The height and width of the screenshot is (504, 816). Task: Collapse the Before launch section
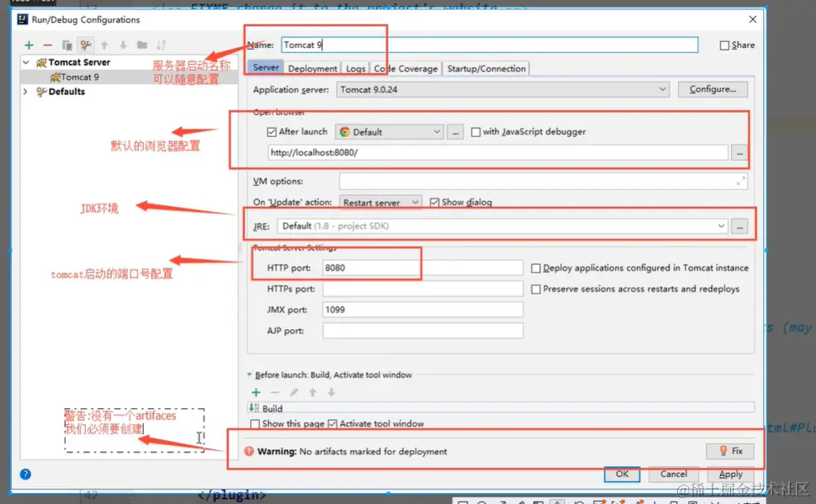[x=249, y=374]
